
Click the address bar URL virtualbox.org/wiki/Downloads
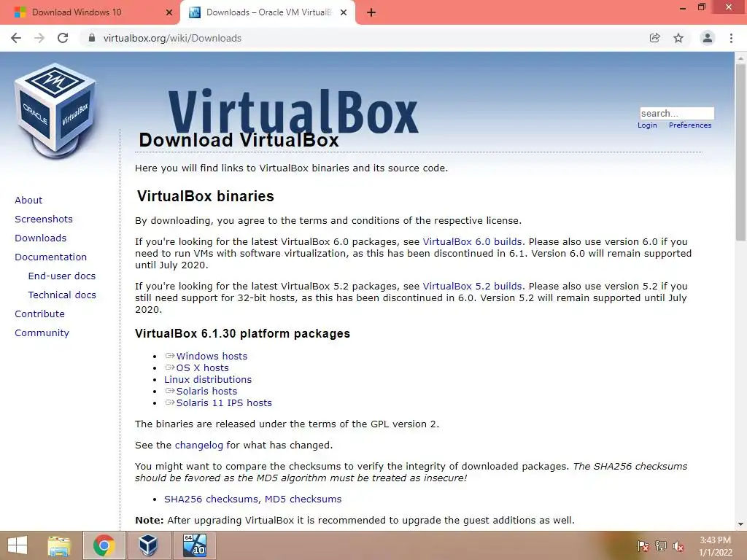[172, 38]
